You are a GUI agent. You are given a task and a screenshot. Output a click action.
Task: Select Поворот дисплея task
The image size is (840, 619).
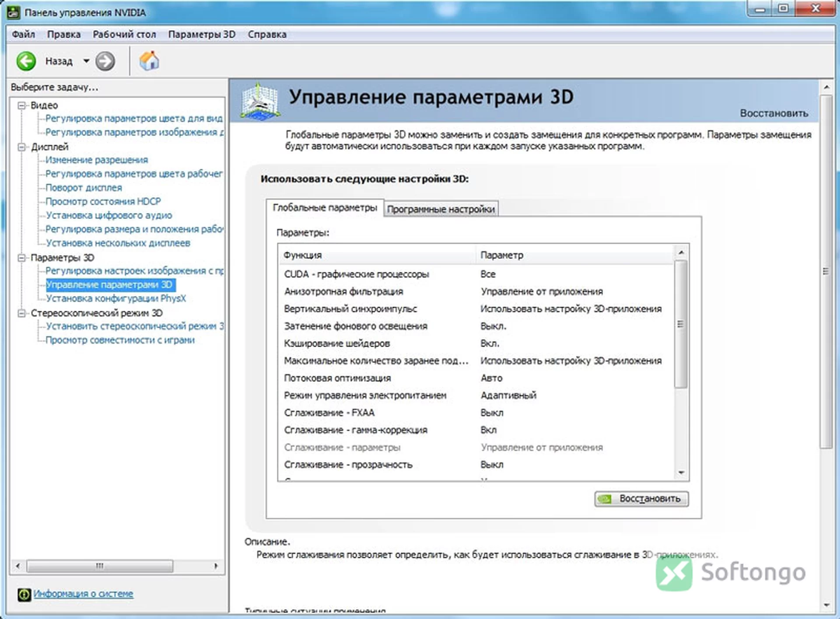tap(84, 187)
